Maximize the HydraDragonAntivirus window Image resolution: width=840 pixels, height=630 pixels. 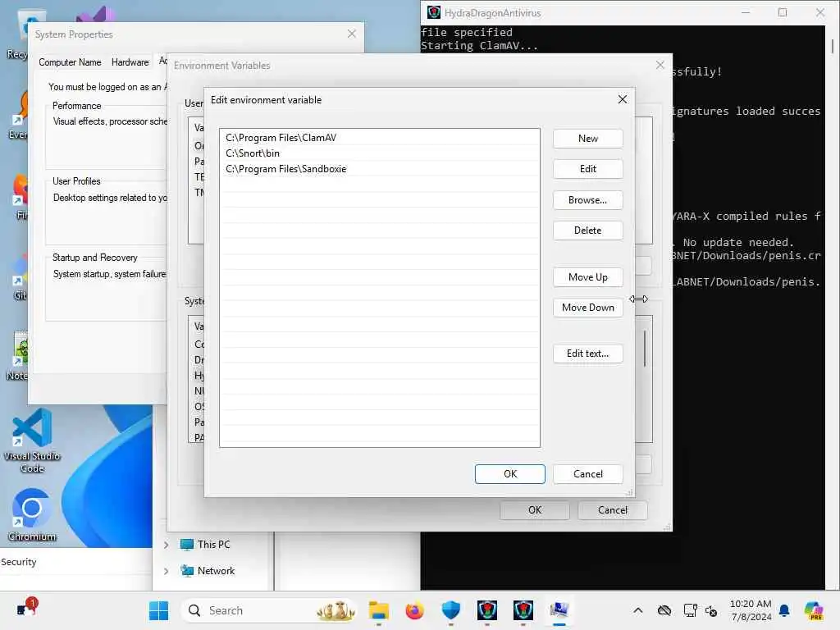pos(783,12)
